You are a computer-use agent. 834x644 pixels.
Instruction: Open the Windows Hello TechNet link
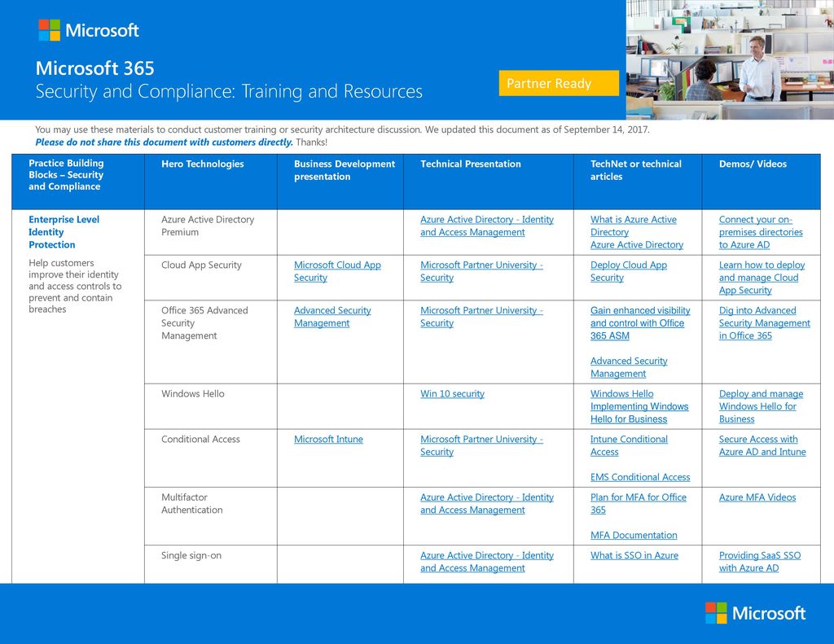pos(621,393)
